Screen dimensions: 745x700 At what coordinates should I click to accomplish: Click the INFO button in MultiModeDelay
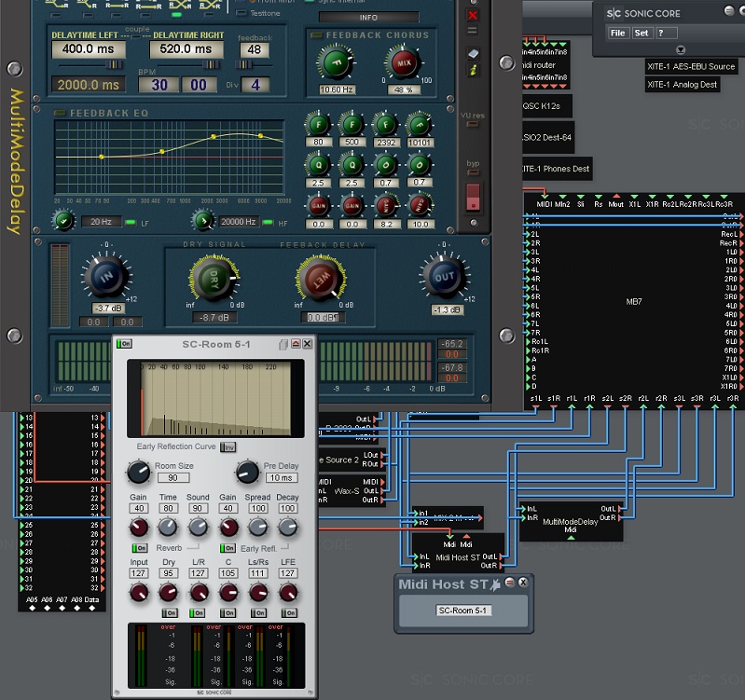point(368,18)
